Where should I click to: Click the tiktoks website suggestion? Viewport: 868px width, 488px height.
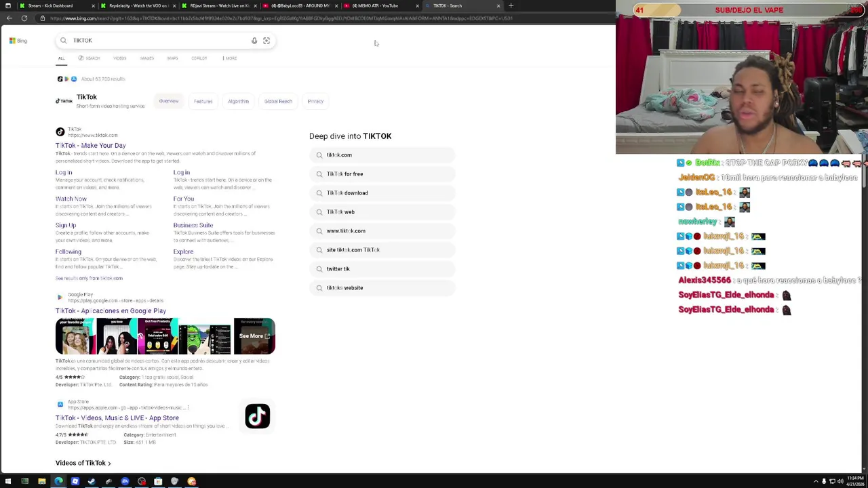pos(382,288)
